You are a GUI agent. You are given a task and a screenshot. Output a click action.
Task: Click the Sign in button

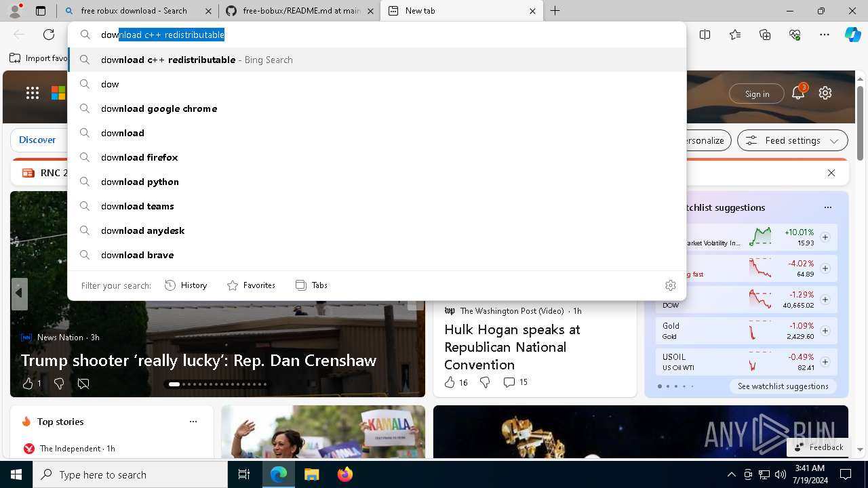757,94
